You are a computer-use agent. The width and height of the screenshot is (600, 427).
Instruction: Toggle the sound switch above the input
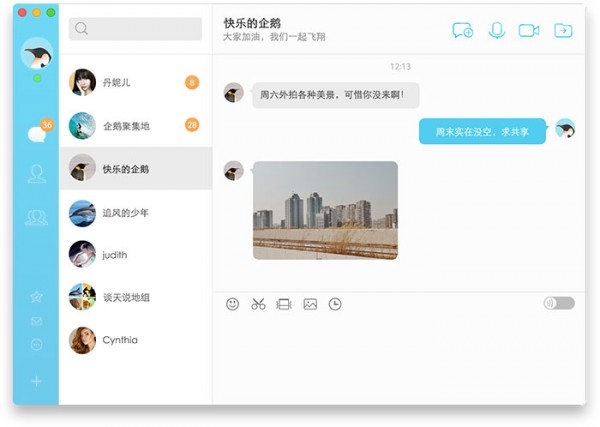pos(559,303)
